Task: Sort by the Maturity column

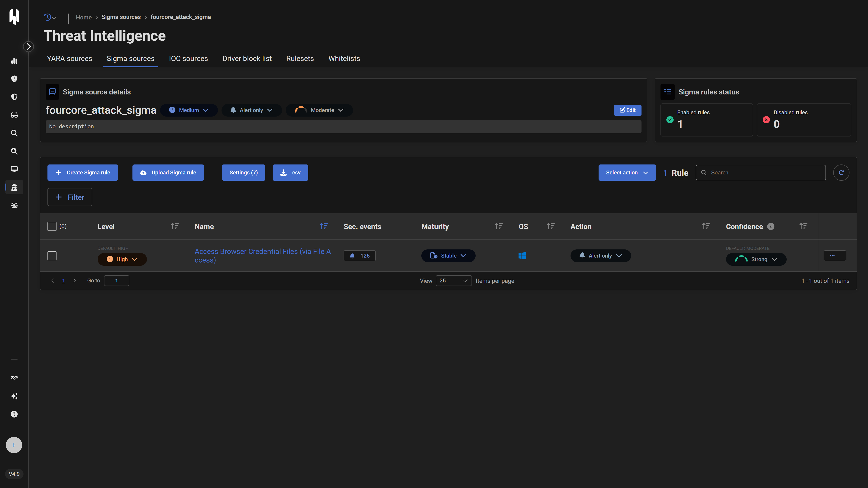Action: (x=498, y=226)
